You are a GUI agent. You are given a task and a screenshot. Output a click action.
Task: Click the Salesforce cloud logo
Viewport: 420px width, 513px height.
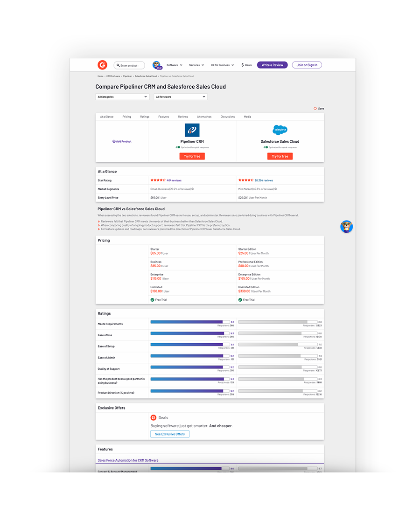coord(280,129)
